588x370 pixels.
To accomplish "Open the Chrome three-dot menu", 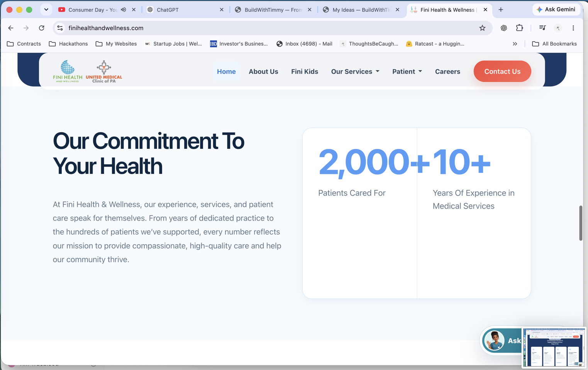I will tap(573, 28).
